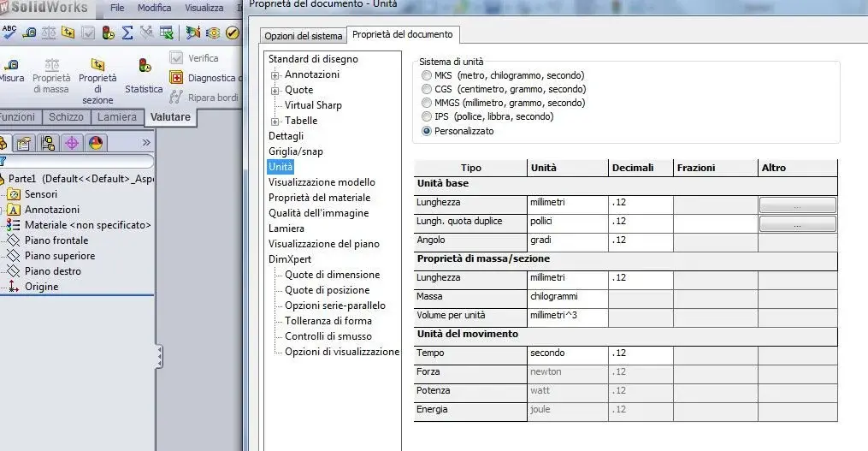
Task: Select the CGS unit system
Action: (426, 89)
